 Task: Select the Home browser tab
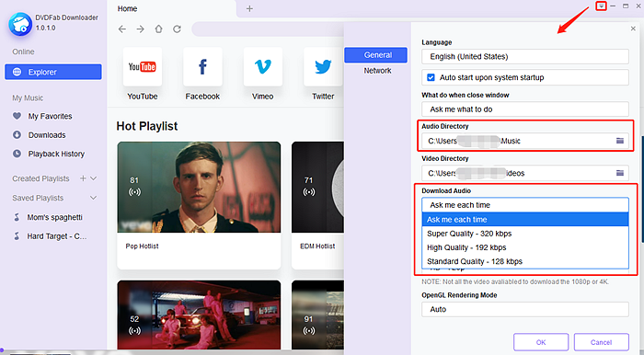click(x=127, y=8)
